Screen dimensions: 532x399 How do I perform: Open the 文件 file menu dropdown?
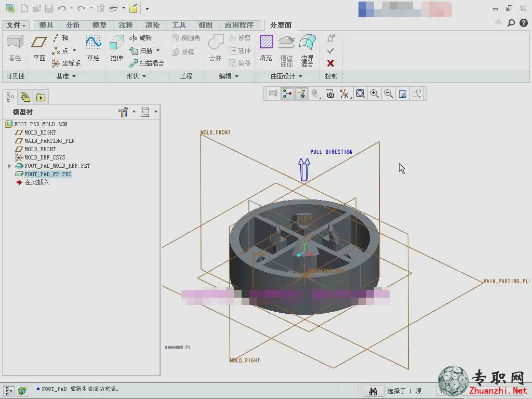16,25
